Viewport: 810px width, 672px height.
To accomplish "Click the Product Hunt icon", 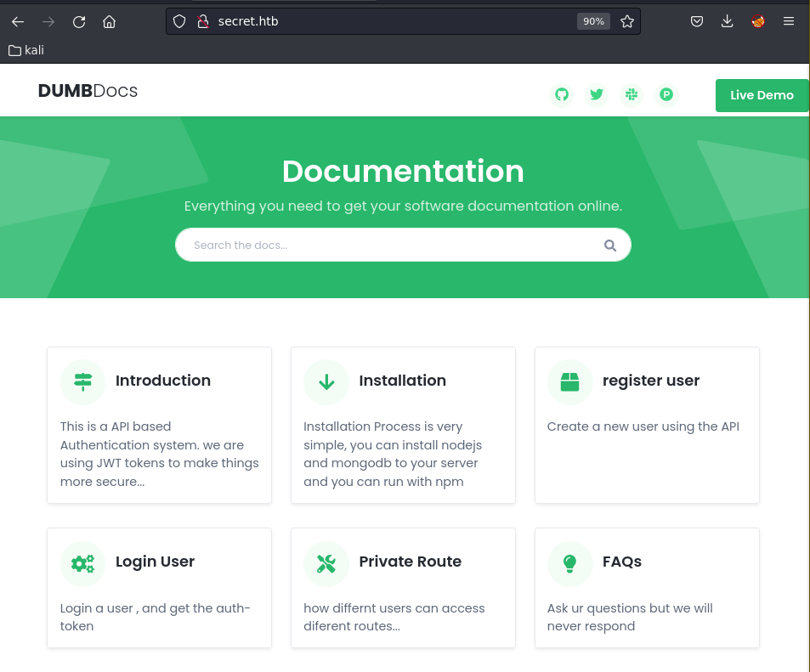I will 666,94.
